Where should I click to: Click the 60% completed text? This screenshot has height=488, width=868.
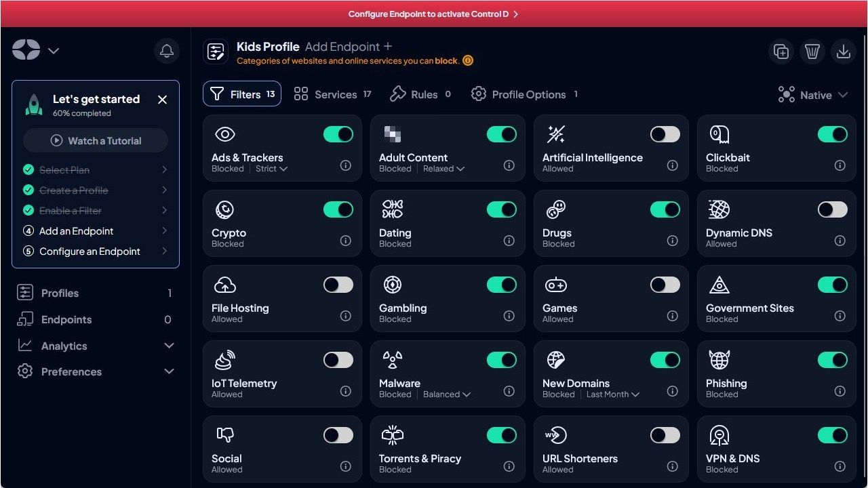[81, 113]
